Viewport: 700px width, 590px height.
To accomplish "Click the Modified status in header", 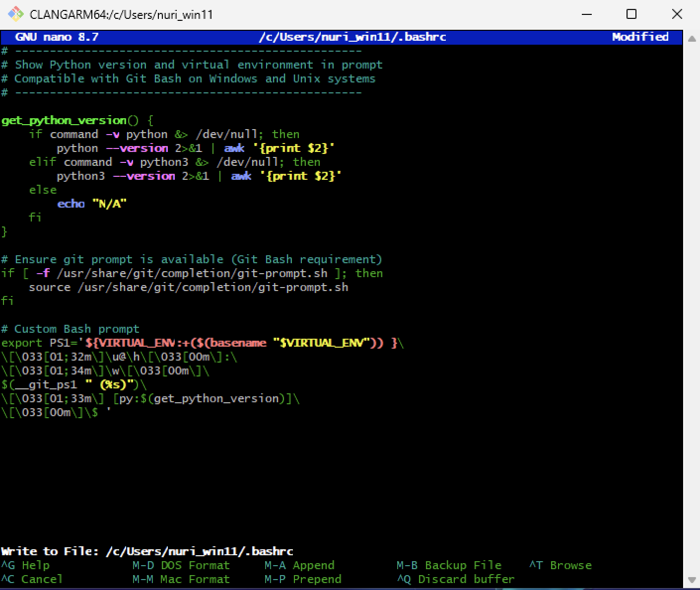I will point(640,37).
